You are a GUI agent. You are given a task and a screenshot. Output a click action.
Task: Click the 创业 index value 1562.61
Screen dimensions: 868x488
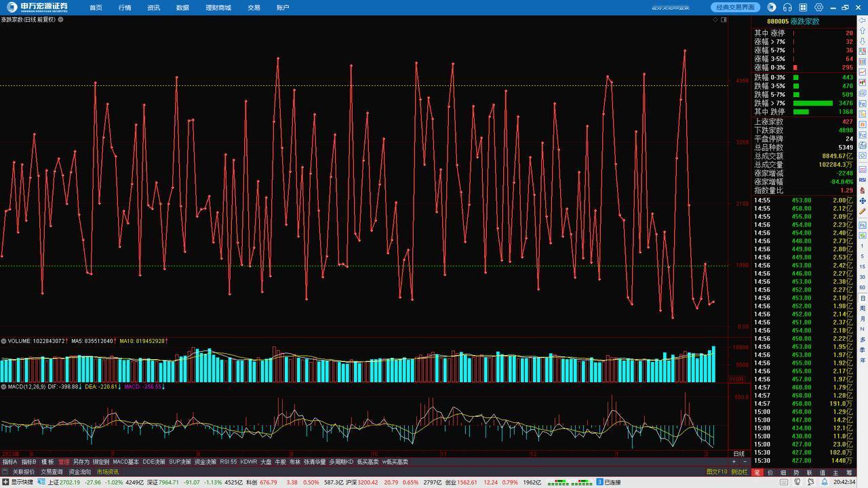(x=467, y=483)
